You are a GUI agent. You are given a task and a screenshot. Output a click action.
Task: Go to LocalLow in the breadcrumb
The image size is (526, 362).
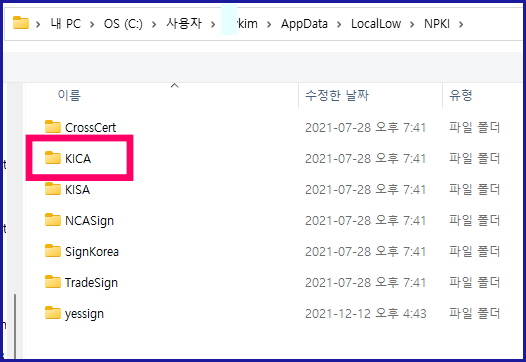pos(376,24)
